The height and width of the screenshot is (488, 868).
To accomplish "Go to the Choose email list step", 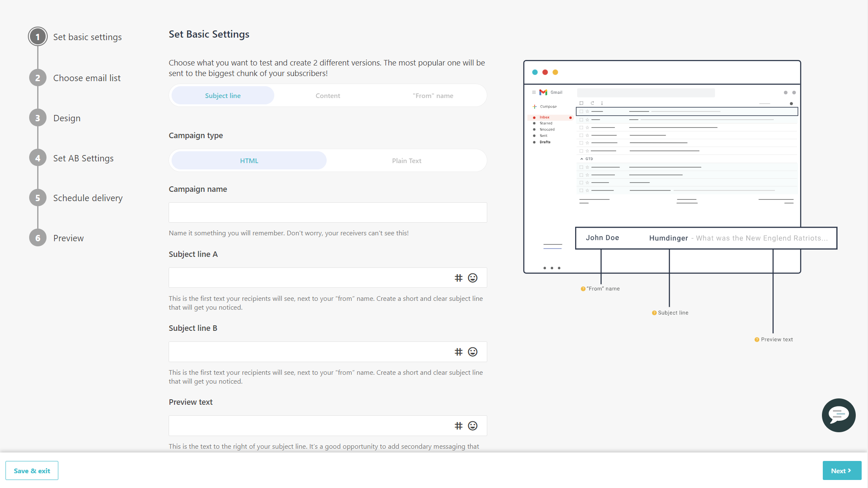I will pos(38,77).
